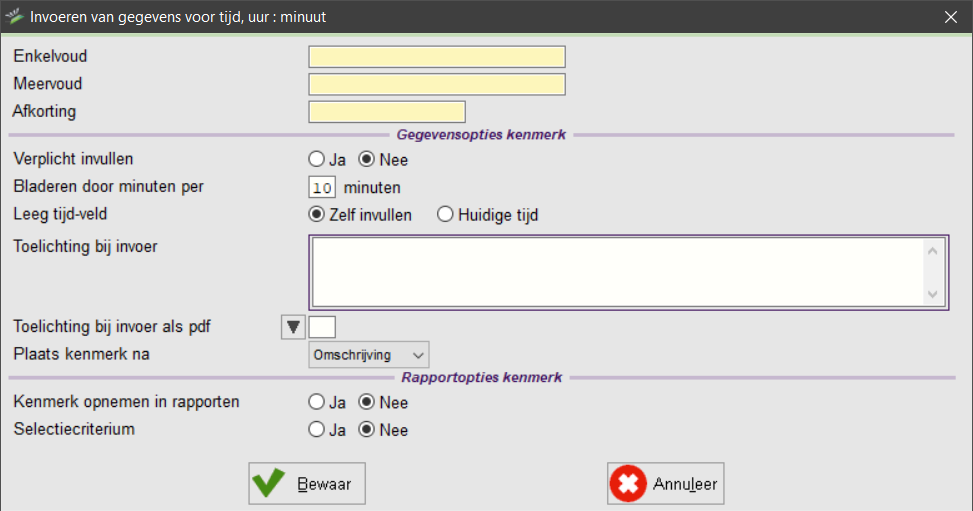Set Selectiecriterium to Ja

tap(317, 430)
